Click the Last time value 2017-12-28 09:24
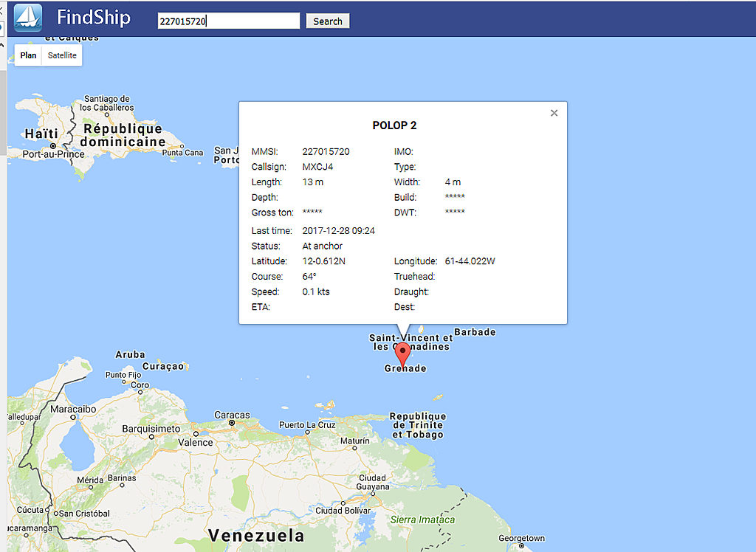The image size is (756, 552). pos(338,231)
